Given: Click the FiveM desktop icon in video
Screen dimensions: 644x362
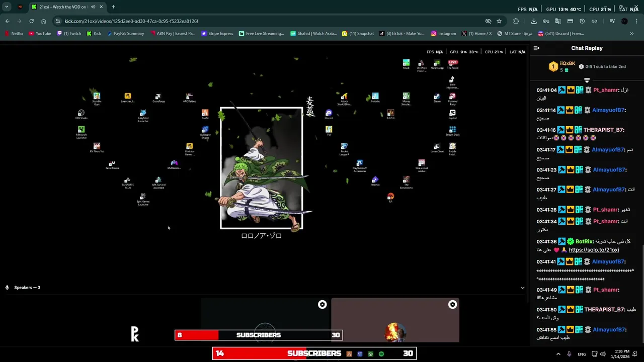Looking at the screenshot, I should point(205,115).
